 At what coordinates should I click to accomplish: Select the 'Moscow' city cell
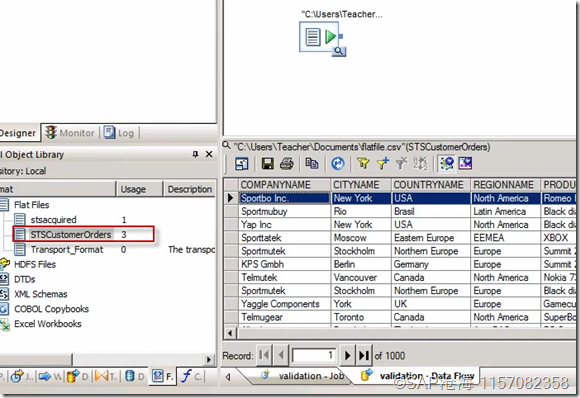tap(361, 238)
